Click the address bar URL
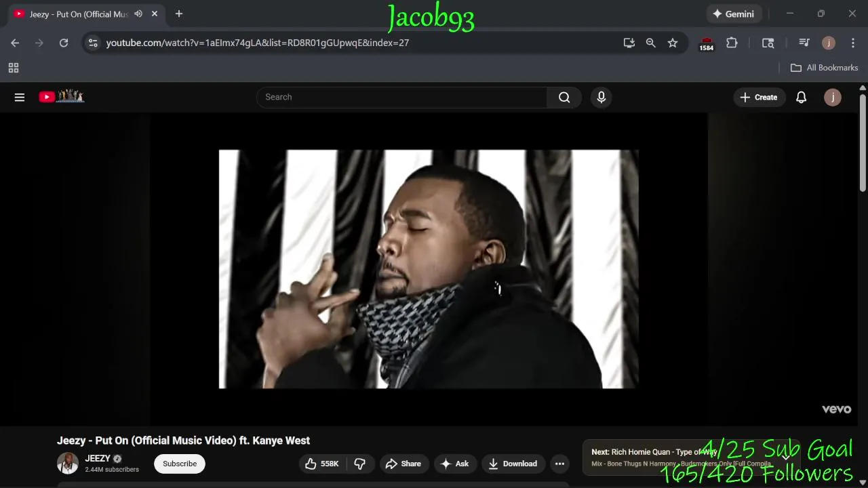This screenshot has height=488, width=868. [258, 43]
